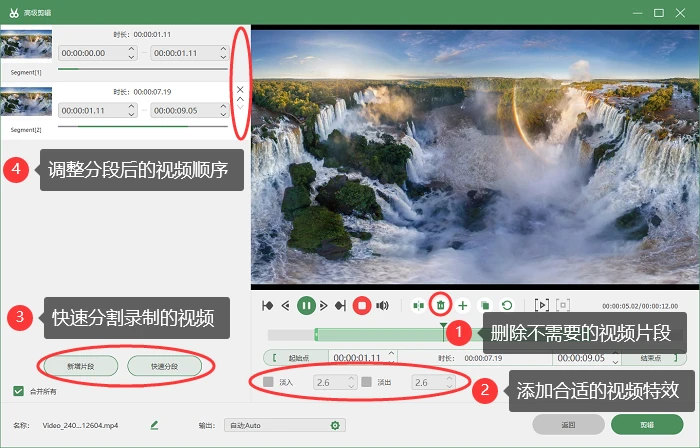700x448 pixels.
Task: Open the 自动Auto output dropdown
Action: [285, 426]
